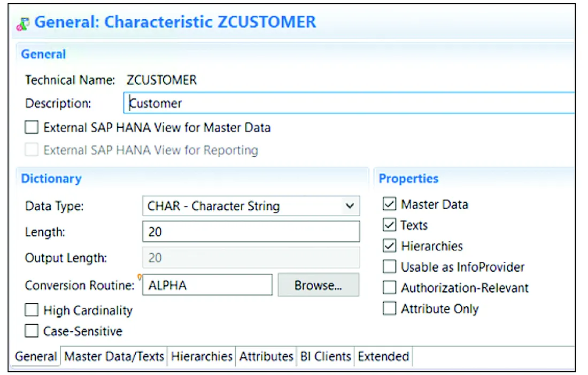The width and height of the screenshot is (588, 375).
Task: Enable High Cardinality checkbox
Action: 32,310
